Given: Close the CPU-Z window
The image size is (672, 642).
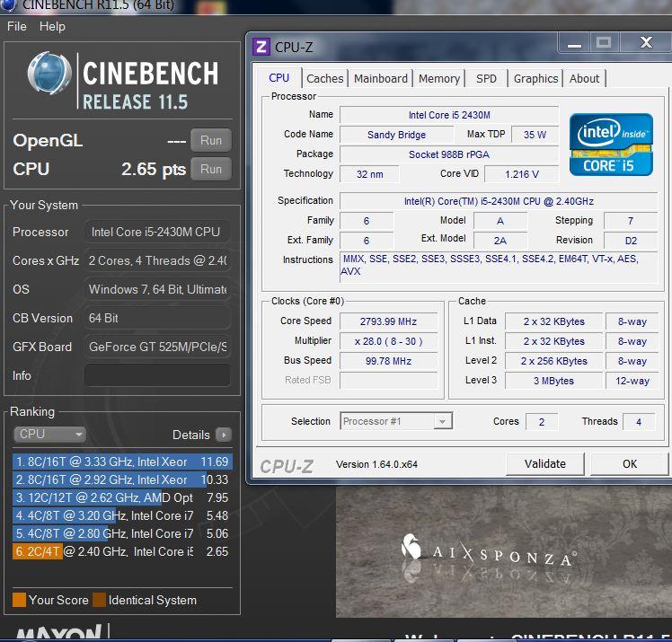Looking at the screenshot, I should click(646, 42).
